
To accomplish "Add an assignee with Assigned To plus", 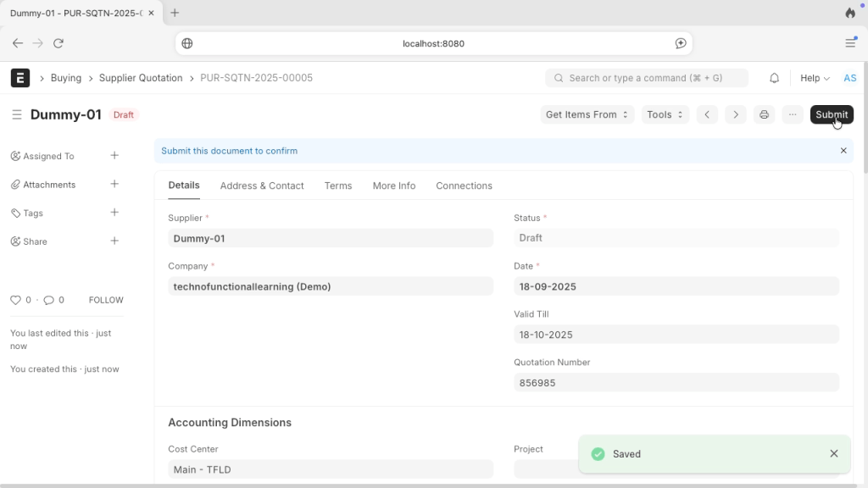I will click(x=114, y=156).
